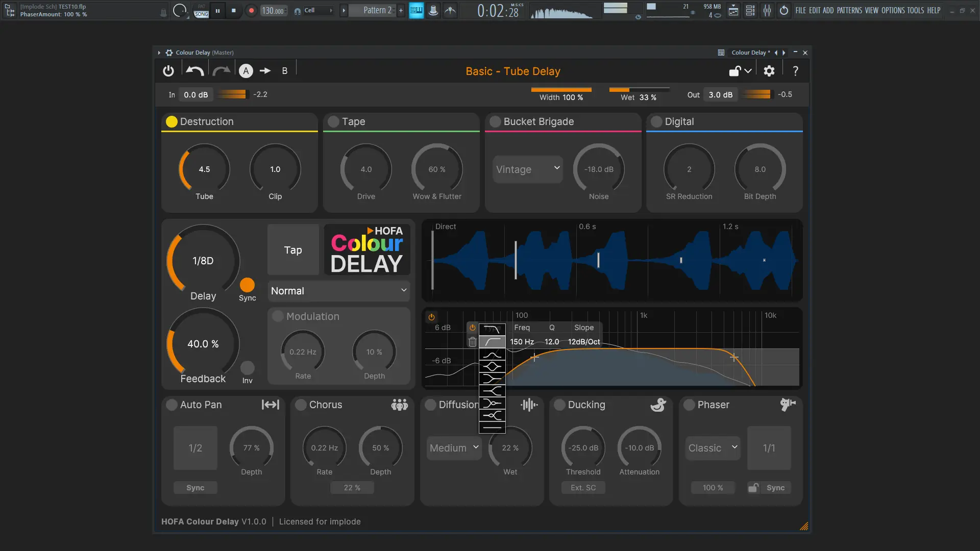980x551 pixels.
Task: Enable the Tape module
Action: click(x=333, y=121)
